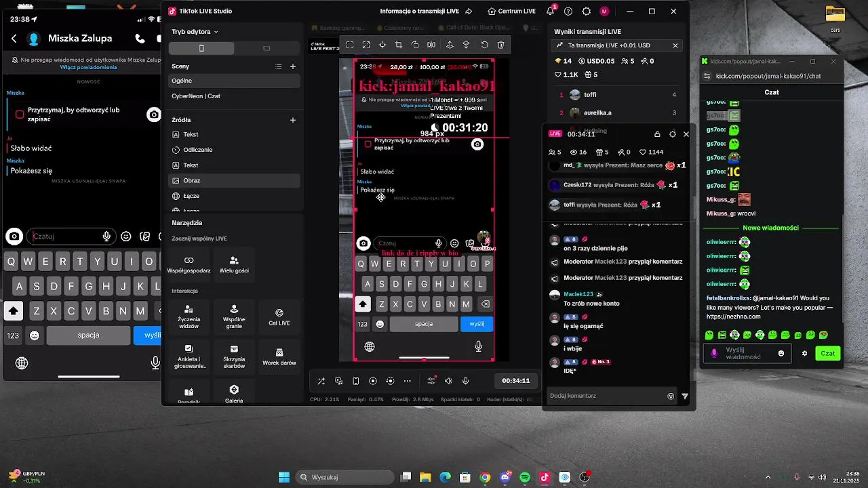Open the scene list menu icon next to Sceny
The image size is (868, 488).
pyautogui.click(x=278, y=66)
